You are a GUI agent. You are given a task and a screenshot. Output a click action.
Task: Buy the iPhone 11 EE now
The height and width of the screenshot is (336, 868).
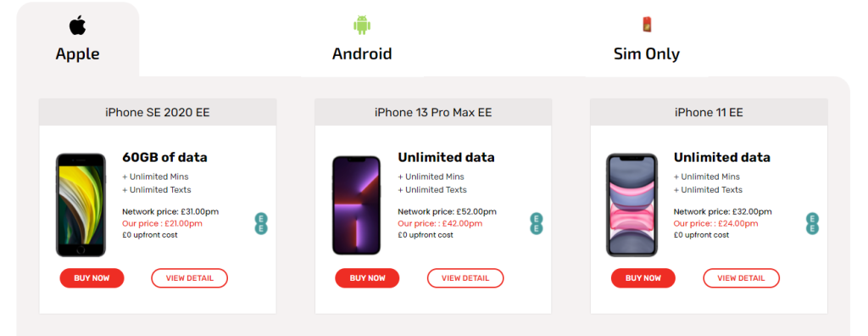point(643,278)
